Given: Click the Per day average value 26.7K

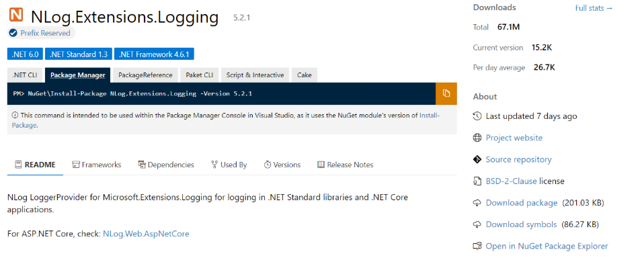Looking at the screenshot, I should tap(545, 67).
